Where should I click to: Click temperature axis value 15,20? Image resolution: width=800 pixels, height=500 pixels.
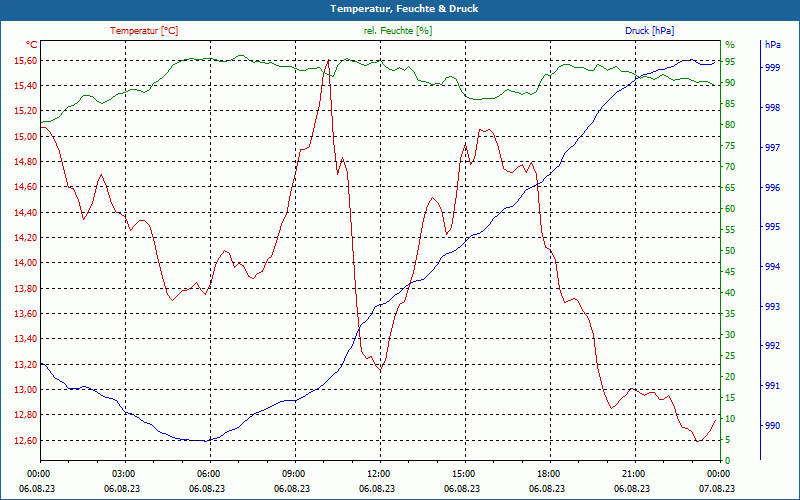click(26, 111)
